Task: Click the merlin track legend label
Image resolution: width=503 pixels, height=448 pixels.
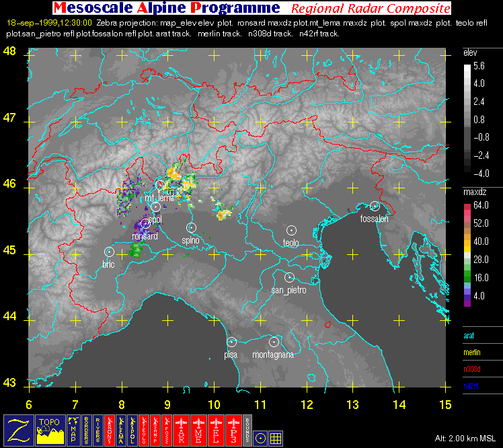Action: point(473,352)
